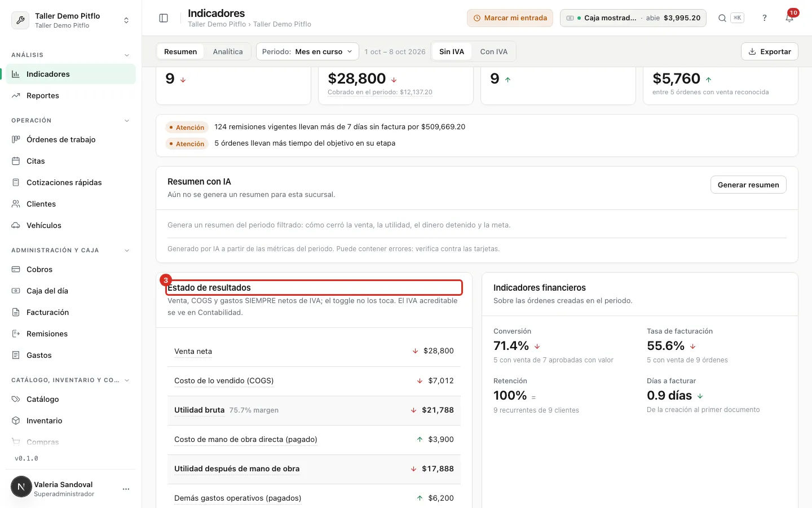Open notifications bell with 10 badge
This screenshot has width=812, height=508.
pos(789,18)
